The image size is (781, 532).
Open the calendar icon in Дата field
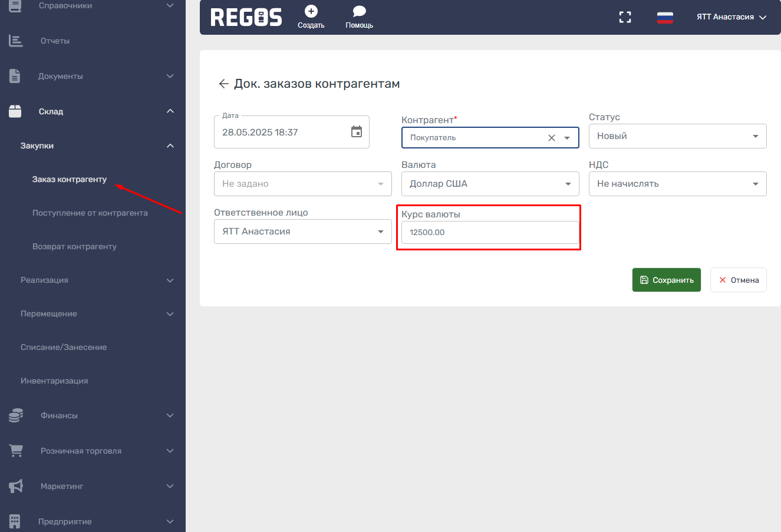(357, 132)
